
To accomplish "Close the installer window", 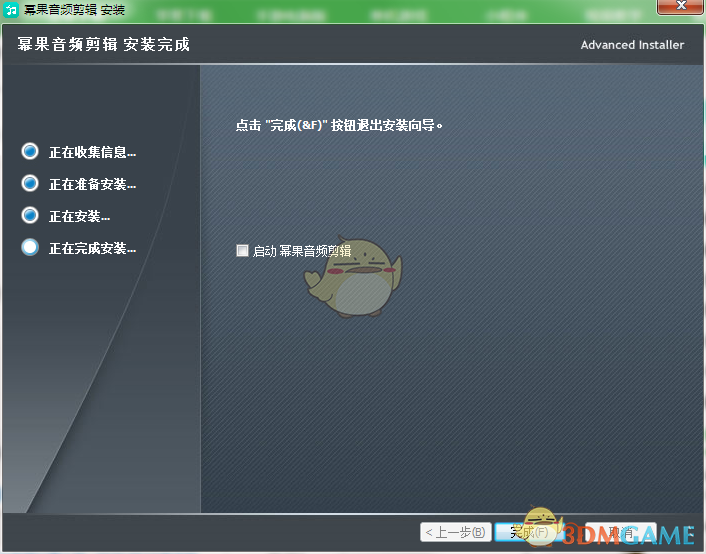I will point(681,6).
